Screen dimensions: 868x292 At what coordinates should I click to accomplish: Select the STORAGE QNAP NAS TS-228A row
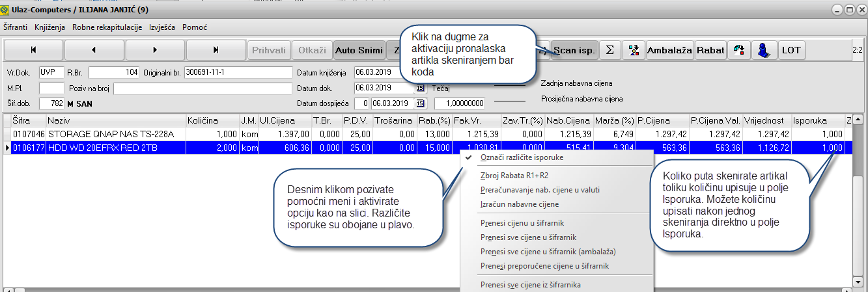tap(116, 133)
